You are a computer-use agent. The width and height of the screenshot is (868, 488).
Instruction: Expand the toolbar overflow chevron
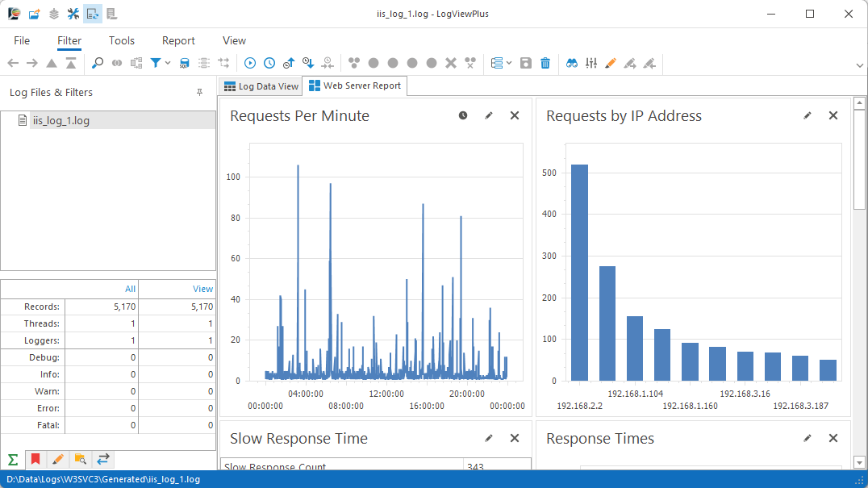(859, 65)
